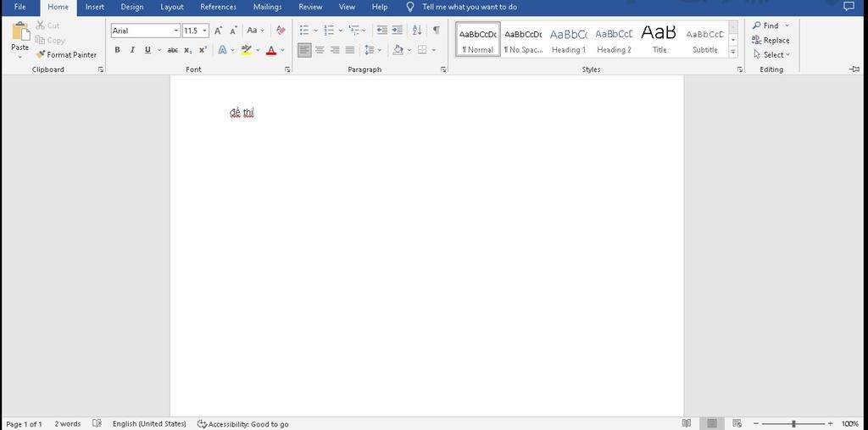The height and width of the screenshot is (430, 868).
Task: Open line and paragraph spacing options
Action: coord(370,50)
